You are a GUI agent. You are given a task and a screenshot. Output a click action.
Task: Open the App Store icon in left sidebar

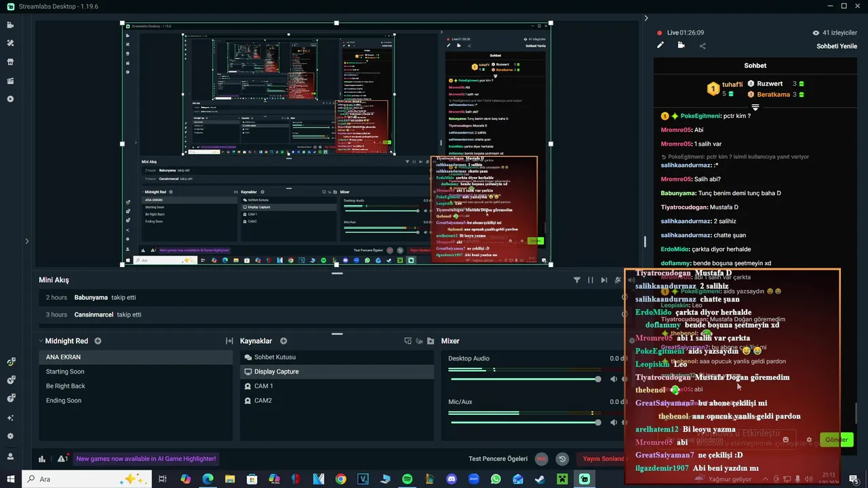tap(10, 62)
